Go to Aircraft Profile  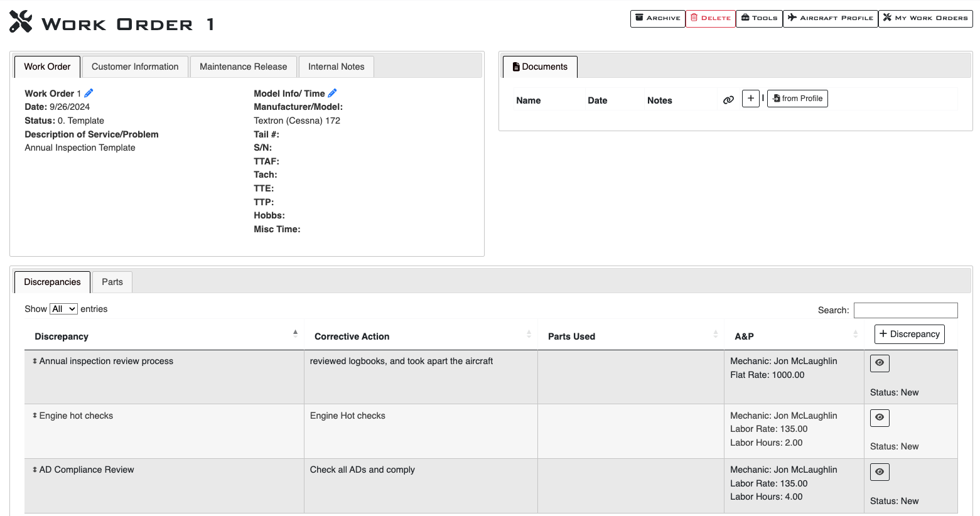click(x=830, y=18)
